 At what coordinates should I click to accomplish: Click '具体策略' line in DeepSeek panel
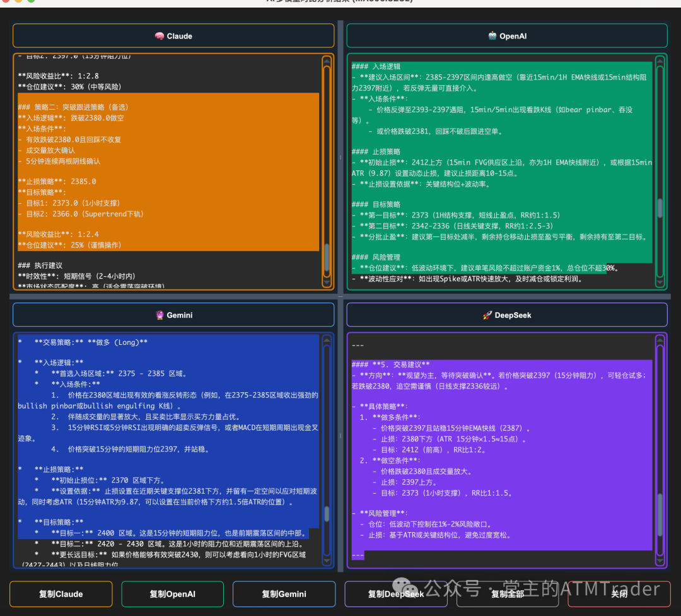[x=380, y=407]
